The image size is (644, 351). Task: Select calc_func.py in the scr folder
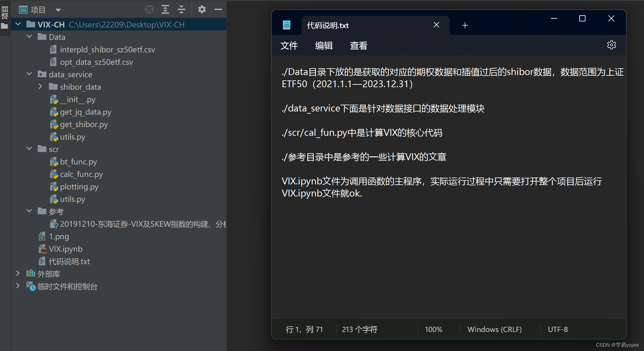[x=81, y=174]
